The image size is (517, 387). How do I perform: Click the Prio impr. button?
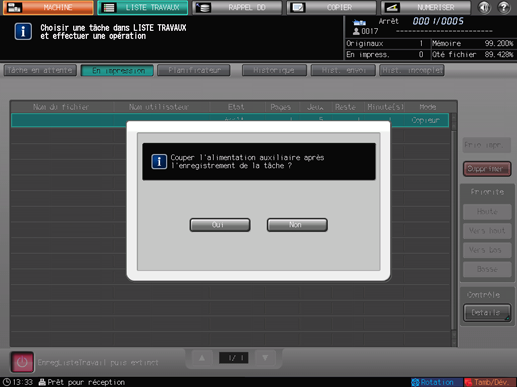click(487, 145)
